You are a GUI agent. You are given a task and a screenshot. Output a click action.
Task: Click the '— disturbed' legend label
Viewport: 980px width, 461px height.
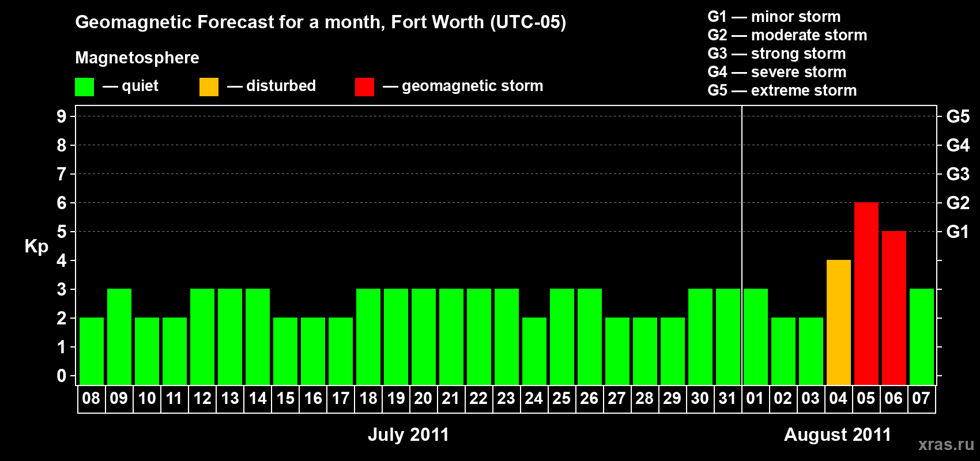[272, 86]
